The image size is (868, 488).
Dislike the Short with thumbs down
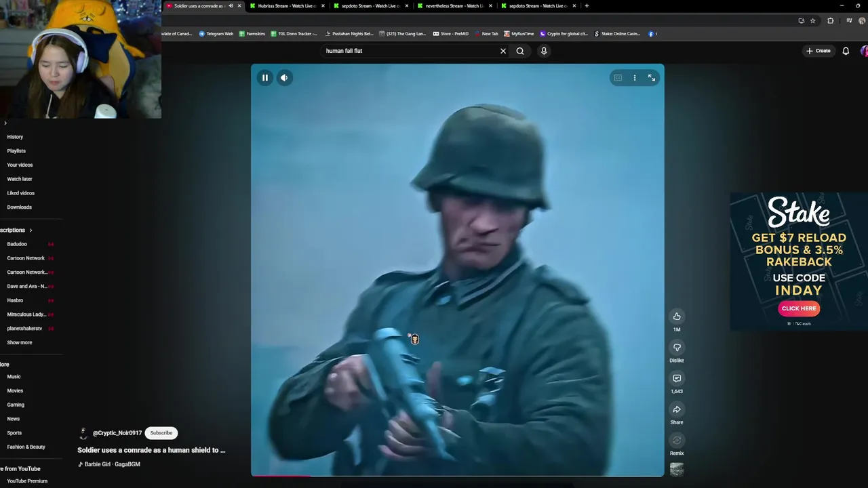tap(677, 348)
